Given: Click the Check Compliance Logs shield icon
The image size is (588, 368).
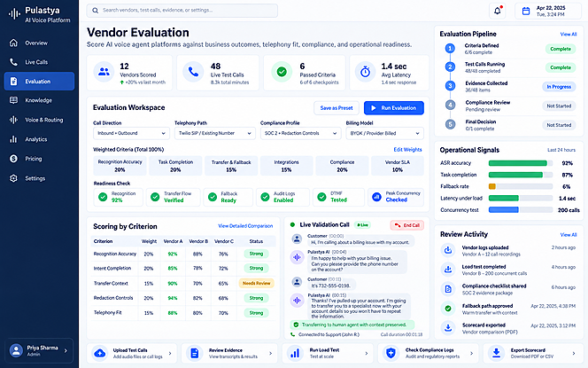Looking at the screenshot, I should pyautogui.click(x=391, y=353).
